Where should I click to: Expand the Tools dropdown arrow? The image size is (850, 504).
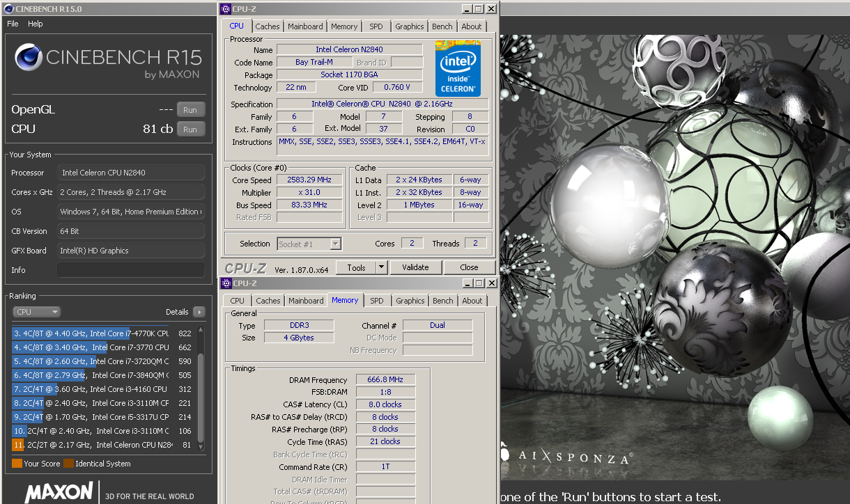(x=382, y=267)
